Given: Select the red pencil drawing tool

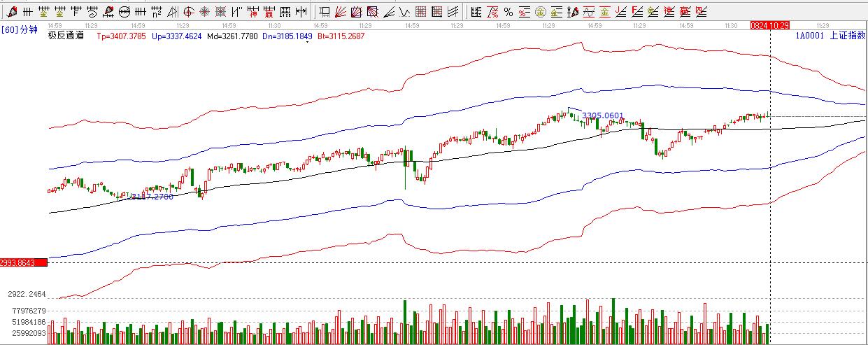Looking at the screenshot, I should 11,12.
